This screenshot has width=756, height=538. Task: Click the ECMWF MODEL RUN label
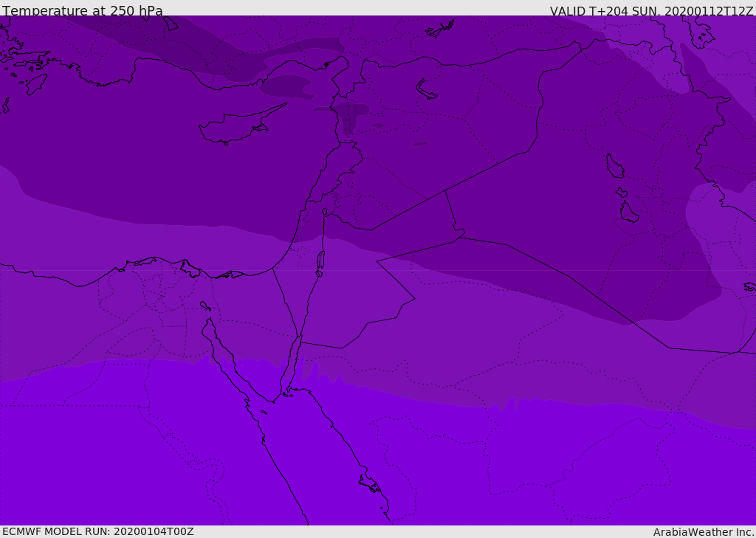point(98,531)
